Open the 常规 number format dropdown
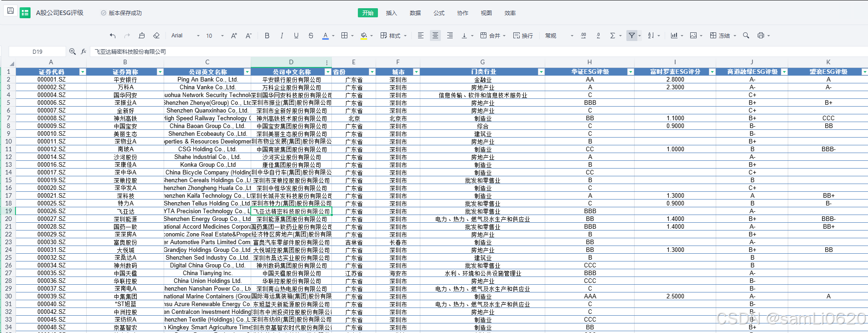 click(559, 36)
